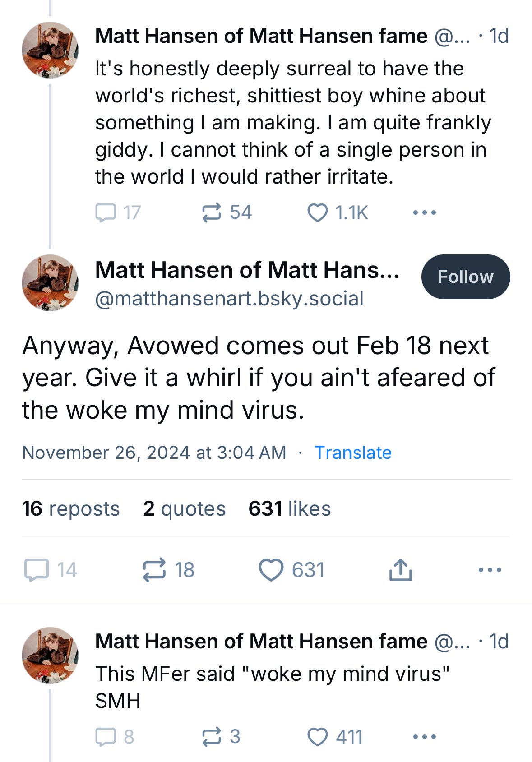Reply to the 'world's richest' post

tap(106, 212)
